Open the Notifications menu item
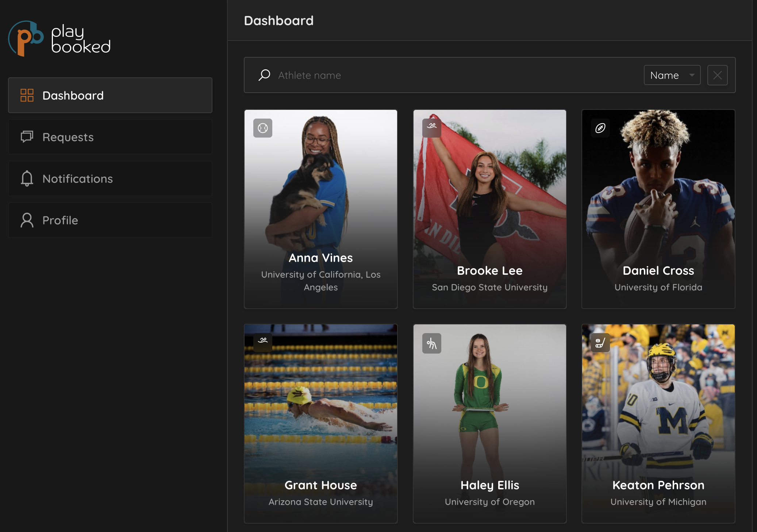Image resolution: width=757 pixels, height=532 pixels. (x=110, y=178)
